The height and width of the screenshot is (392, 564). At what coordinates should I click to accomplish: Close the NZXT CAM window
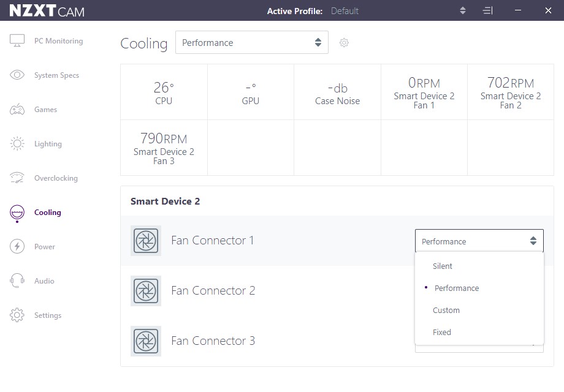pos(548,10)
